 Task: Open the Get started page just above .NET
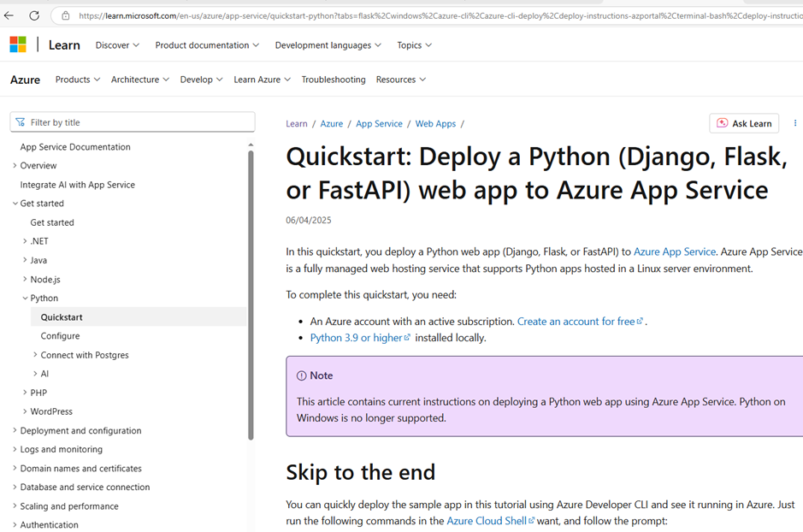(x=52, y=222)
